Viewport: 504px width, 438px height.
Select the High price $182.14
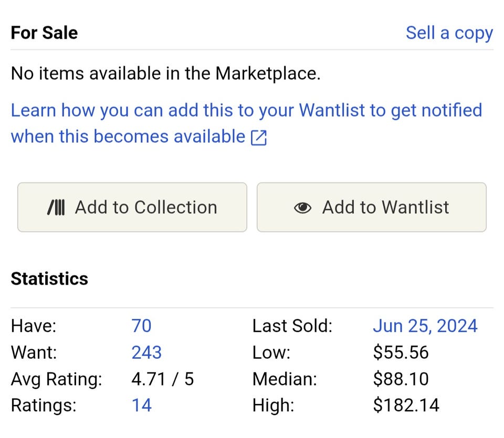406,405
